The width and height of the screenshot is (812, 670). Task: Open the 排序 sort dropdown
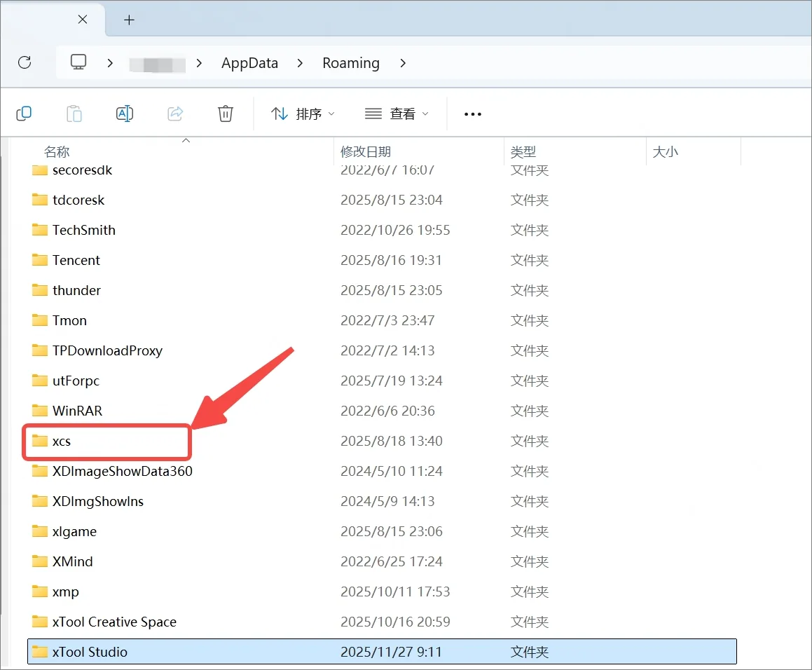303,114
